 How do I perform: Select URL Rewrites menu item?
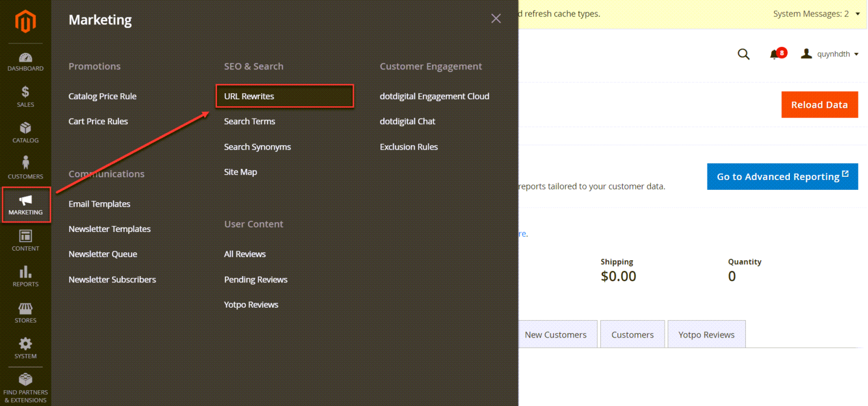(x=249, y=97)
